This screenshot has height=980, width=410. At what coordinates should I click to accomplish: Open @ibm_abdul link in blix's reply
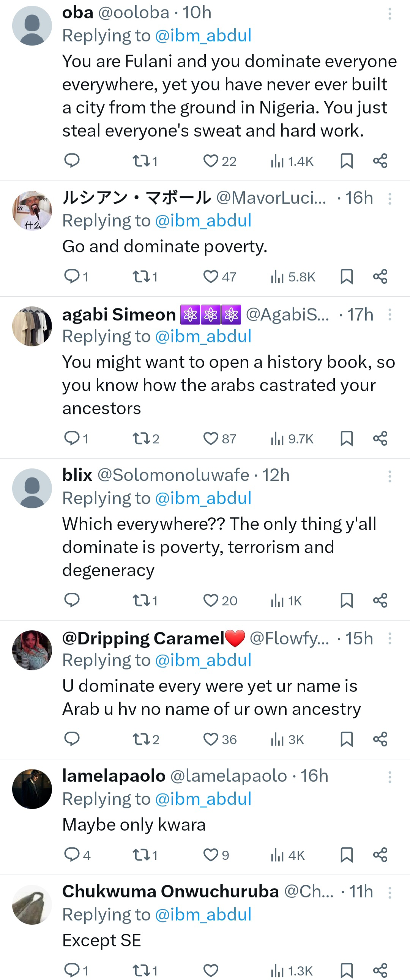pos(203,498)
